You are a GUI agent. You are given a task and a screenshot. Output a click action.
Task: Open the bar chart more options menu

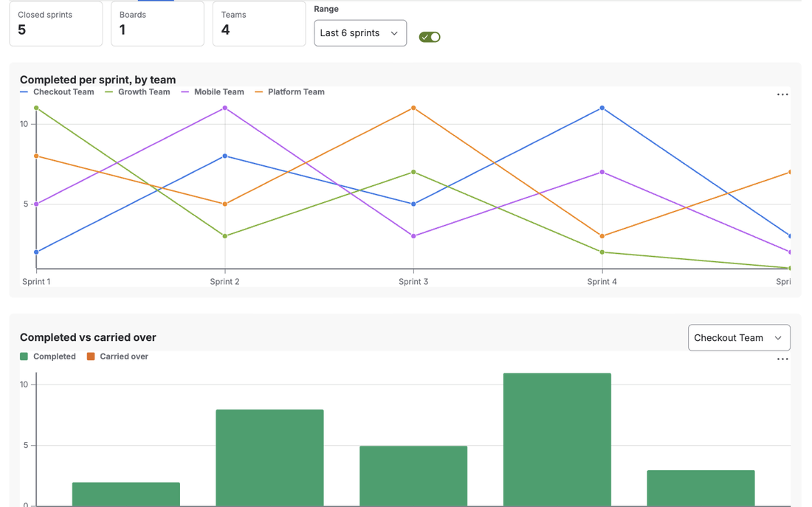click(x=782, y=359)
